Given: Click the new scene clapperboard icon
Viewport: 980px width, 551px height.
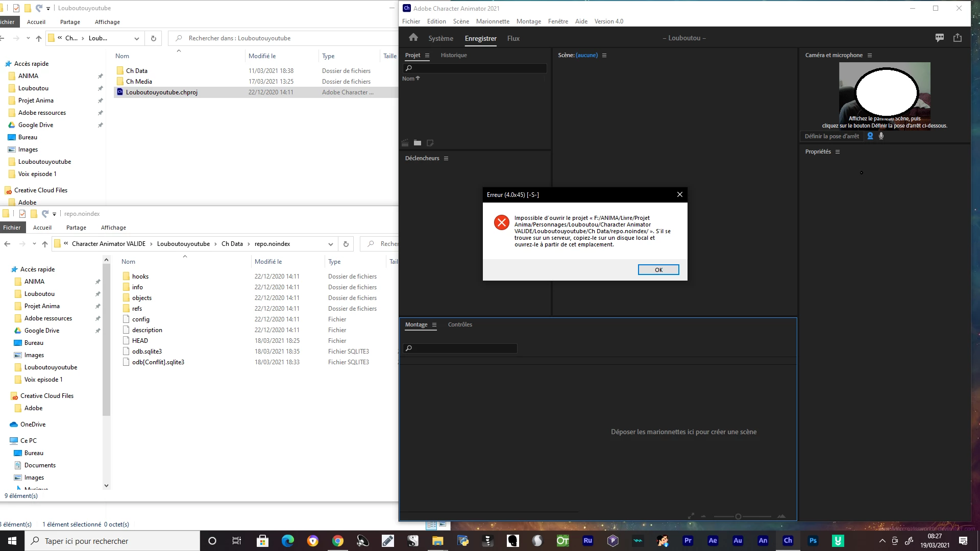Looking at the screenshot, I should pyautogui.click(x=405, y=143).
